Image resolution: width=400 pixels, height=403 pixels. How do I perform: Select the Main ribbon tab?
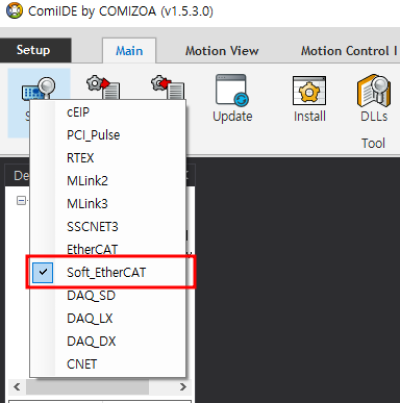[129, 51]
